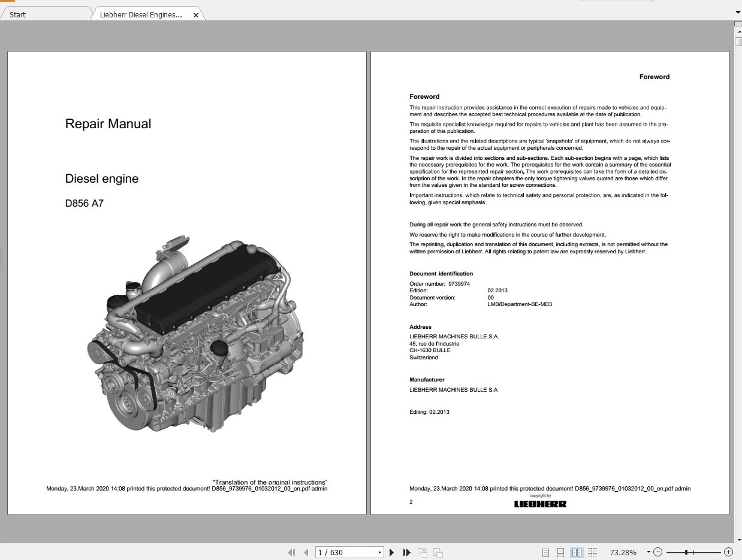Go back to the previous view
Screen dimensions: 742x560
pyautogui.click(x=423, y=552)
